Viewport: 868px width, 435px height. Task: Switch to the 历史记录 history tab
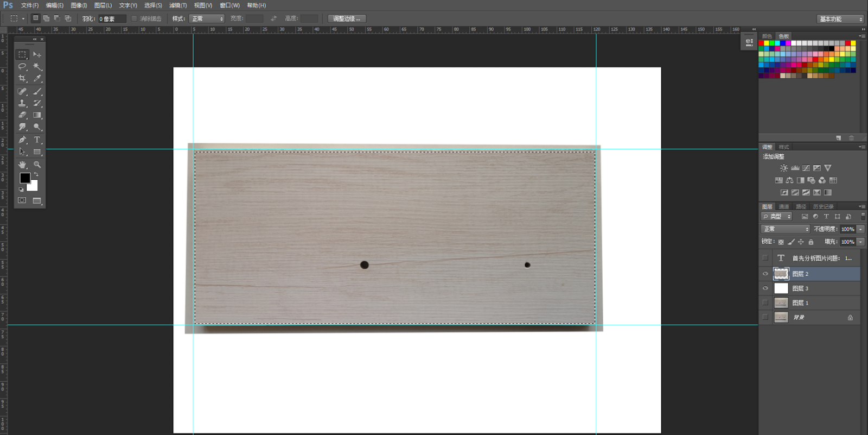[823, 207]
